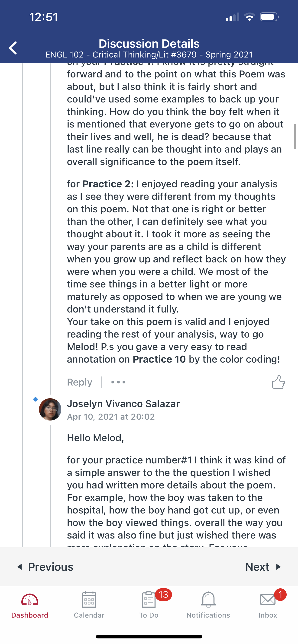Image resolution: width=298 pixels, height=644 pixels.
Task: Tap the Next right triangle arrow
Action: click(x=278, y=567)
